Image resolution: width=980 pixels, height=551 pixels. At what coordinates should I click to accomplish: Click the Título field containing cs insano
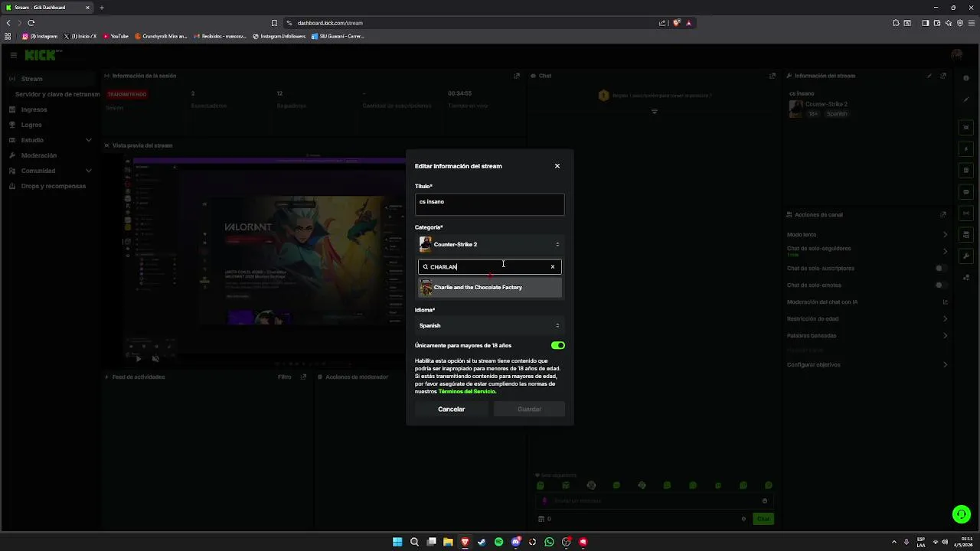(490, 204)
